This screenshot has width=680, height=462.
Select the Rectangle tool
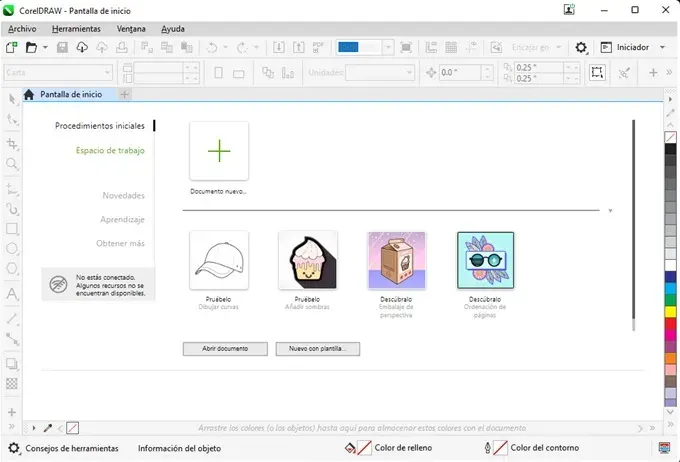pyautogui.click(x=12, y=229)
